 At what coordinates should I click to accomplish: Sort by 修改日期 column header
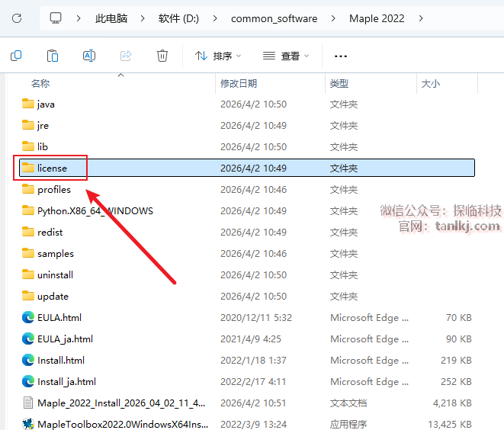(239, 84)
